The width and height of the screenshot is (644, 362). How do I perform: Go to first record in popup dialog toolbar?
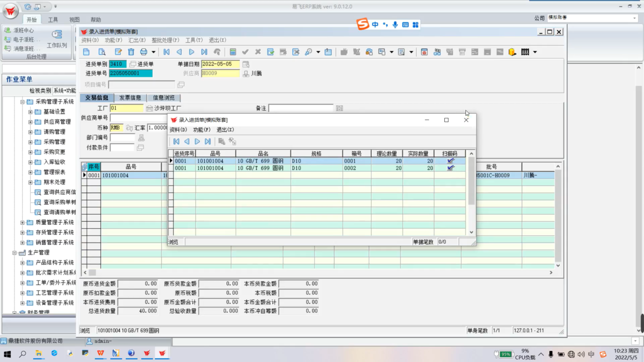point(176,142)
